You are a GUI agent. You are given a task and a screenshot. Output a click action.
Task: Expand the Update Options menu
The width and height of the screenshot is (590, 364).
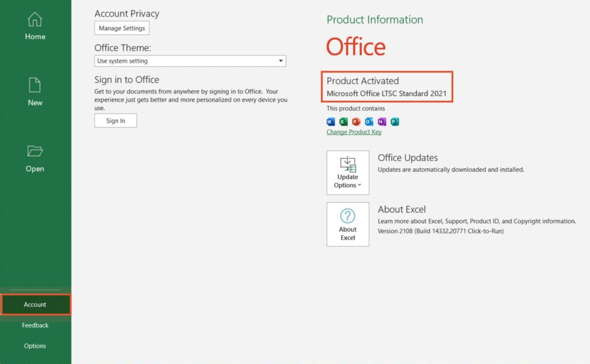(x=348, y=173)
